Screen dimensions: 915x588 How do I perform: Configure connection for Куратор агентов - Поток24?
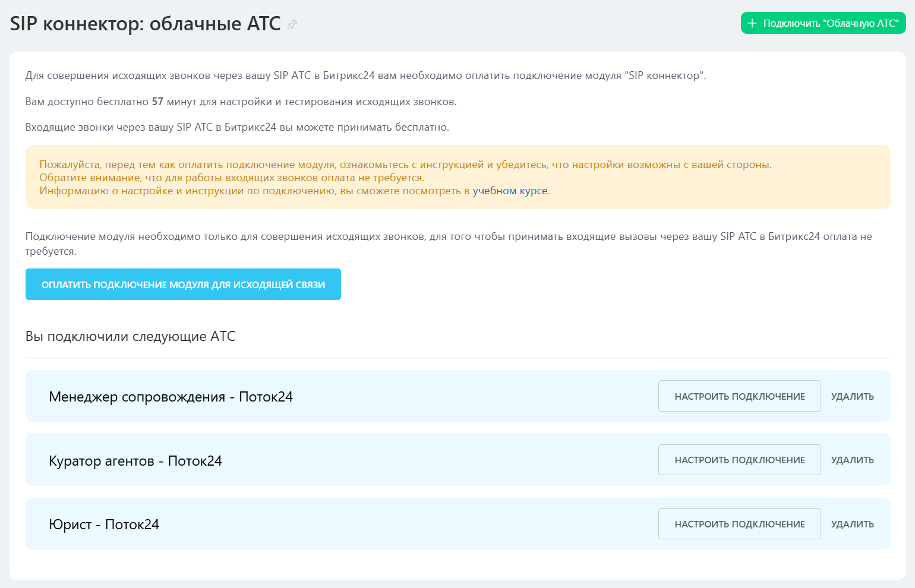[739, 460]
